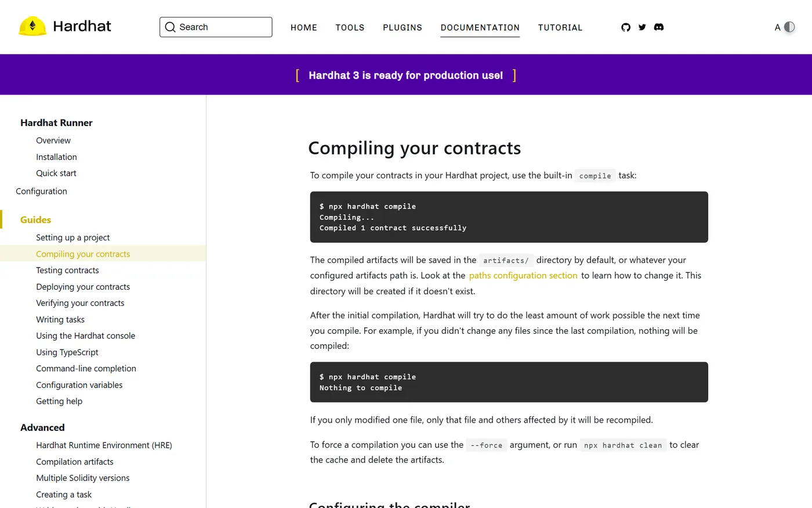
Task: Click the 'Nothing to compile' output line
Action: (x=361, y=388)
